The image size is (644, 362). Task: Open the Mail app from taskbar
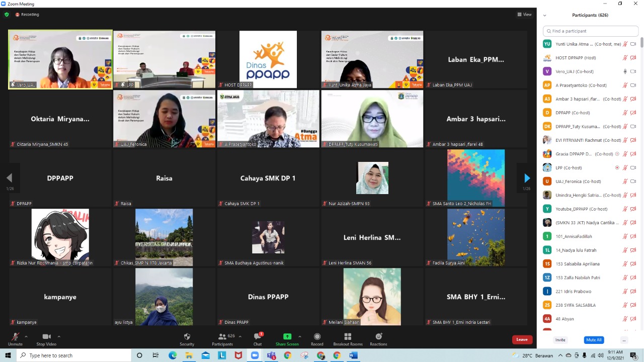(x=205, y=355)
